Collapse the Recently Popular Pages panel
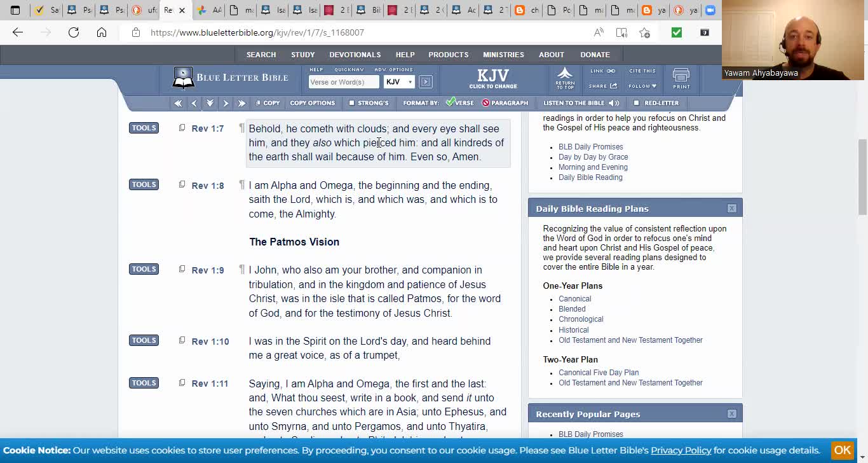 pyautogui.click(x=731, y=414)
